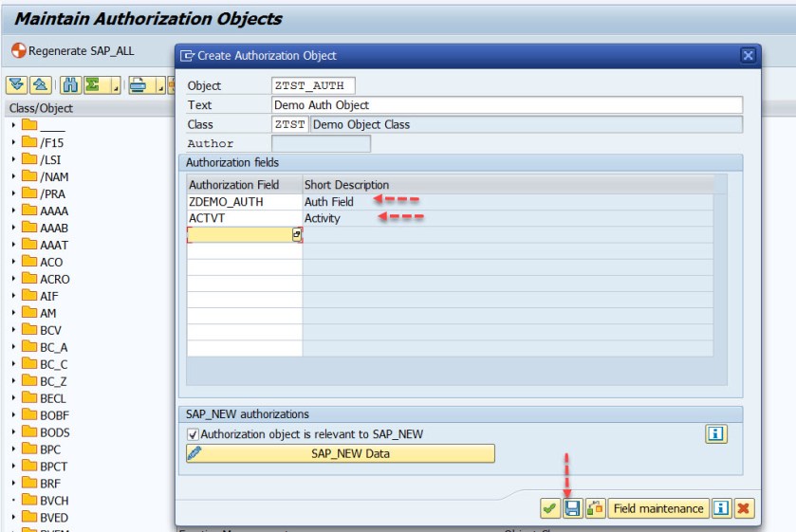Click the BPC folder icon
This screenshot has width=796, height=532.
(x=29, y=449)
